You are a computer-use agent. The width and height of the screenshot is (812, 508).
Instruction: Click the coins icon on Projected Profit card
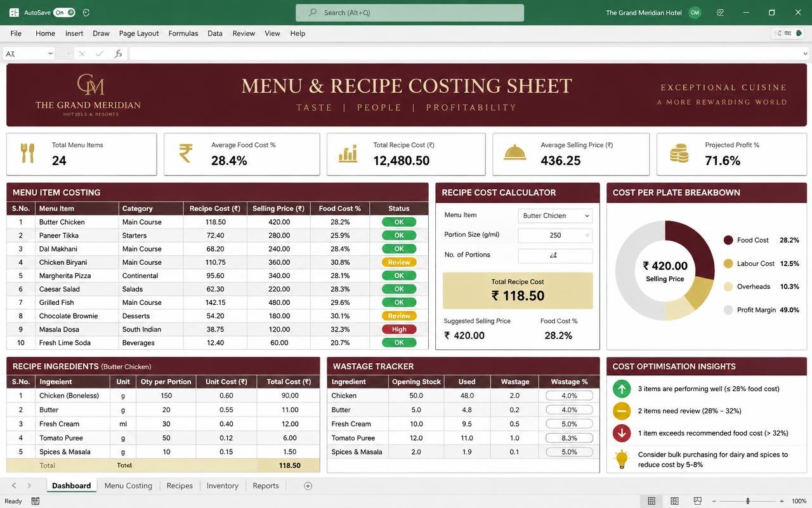[679, 153]
